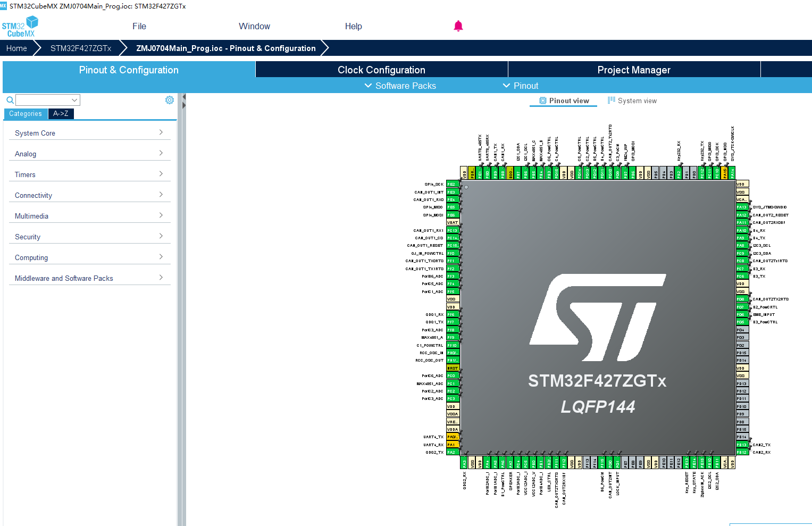
Task: Select pin PC9 labeled I2C3_SDA
Action: [x=742, y=253]
